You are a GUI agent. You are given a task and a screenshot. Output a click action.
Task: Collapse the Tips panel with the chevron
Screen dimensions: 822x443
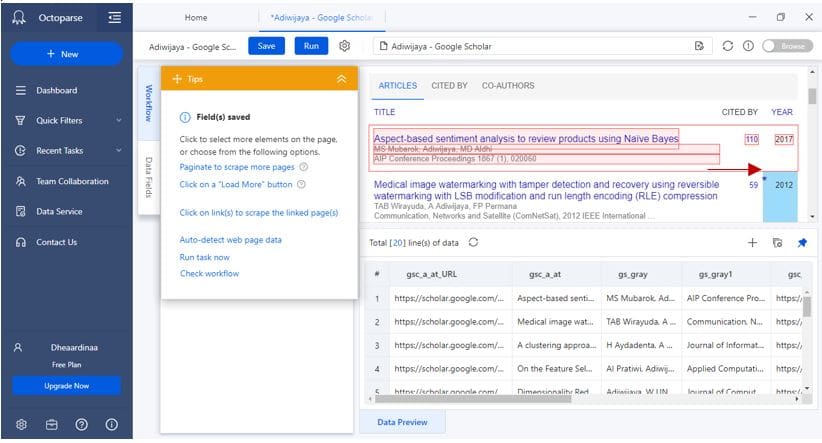341,79
